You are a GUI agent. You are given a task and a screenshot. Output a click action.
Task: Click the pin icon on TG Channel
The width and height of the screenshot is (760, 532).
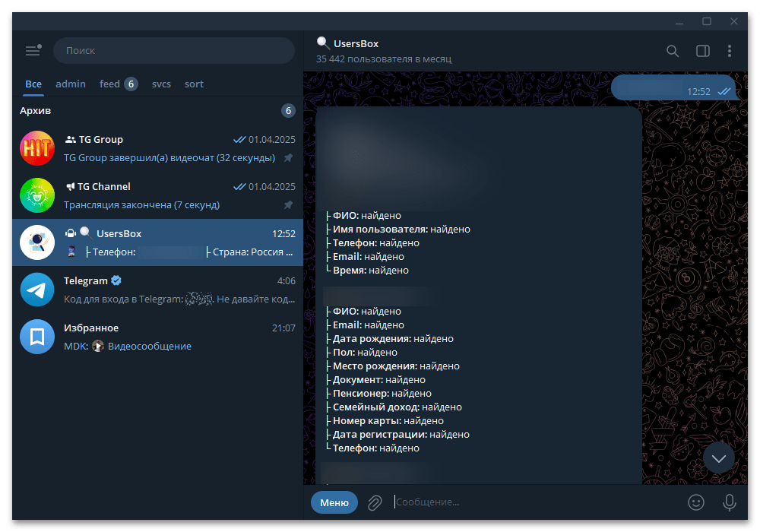click(288, 205)
